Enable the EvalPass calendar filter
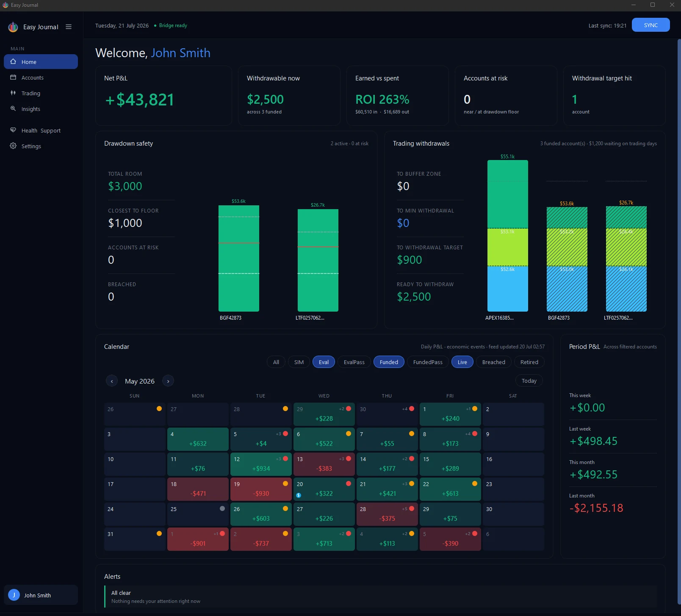This screenshot has width=681, height=616. tap(354, 362)
